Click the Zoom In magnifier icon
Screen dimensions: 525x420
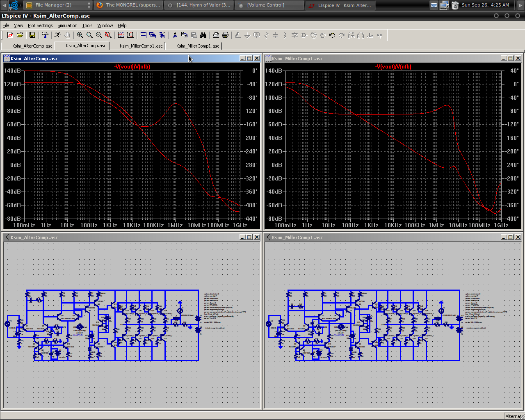point(80,35)
